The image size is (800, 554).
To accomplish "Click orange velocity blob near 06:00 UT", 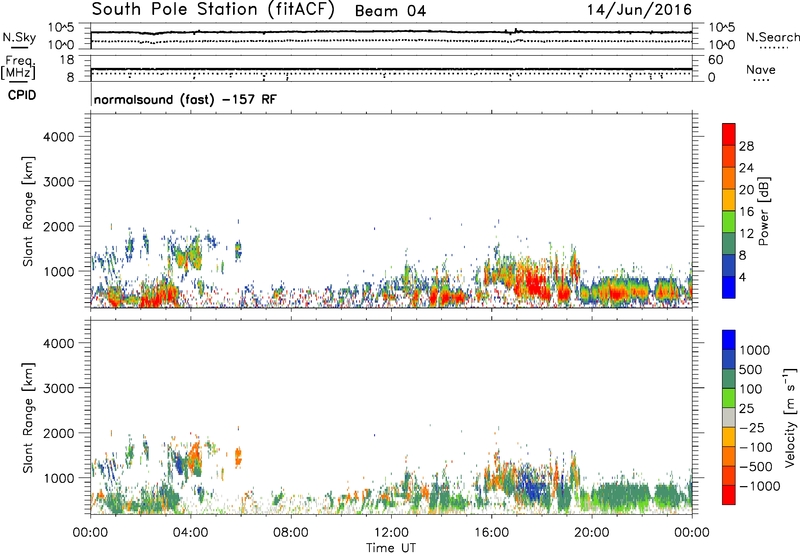I will (238, 457).
